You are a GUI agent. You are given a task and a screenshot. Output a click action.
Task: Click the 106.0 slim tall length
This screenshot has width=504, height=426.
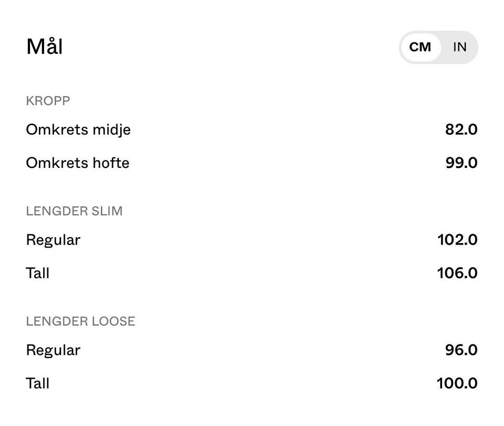[x=457, y=273]
